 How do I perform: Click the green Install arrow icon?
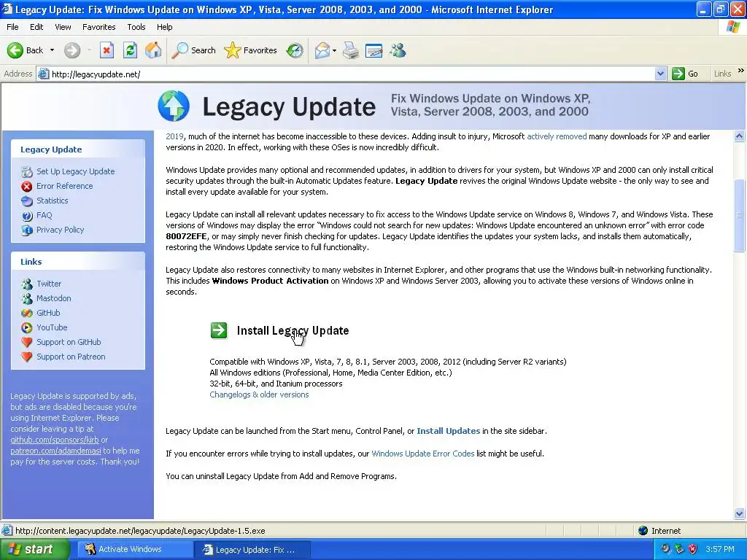219,330
